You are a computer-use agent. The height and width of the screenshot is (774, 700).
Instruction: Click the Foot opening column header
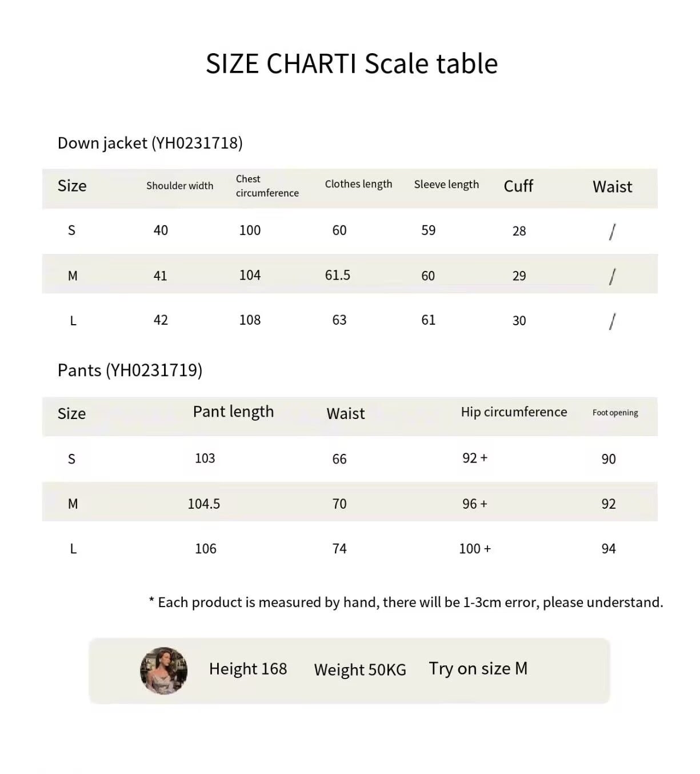pyautogui.click(x=615, y=413)
